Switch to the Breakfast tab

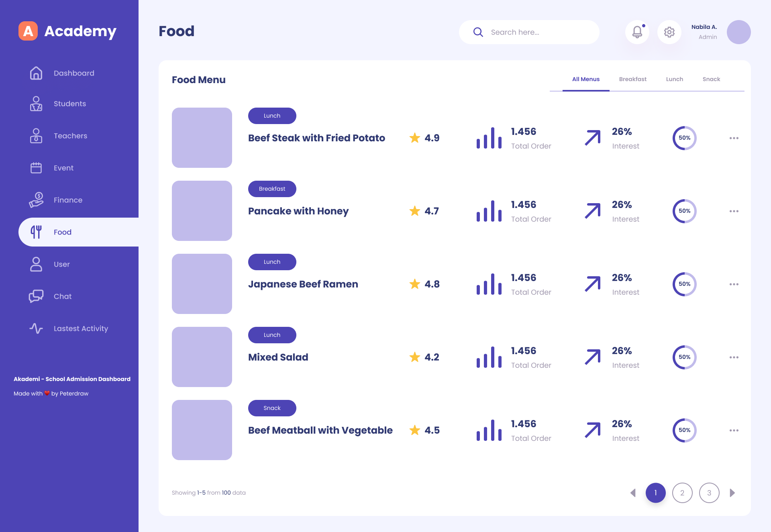(x=632, y=79)
